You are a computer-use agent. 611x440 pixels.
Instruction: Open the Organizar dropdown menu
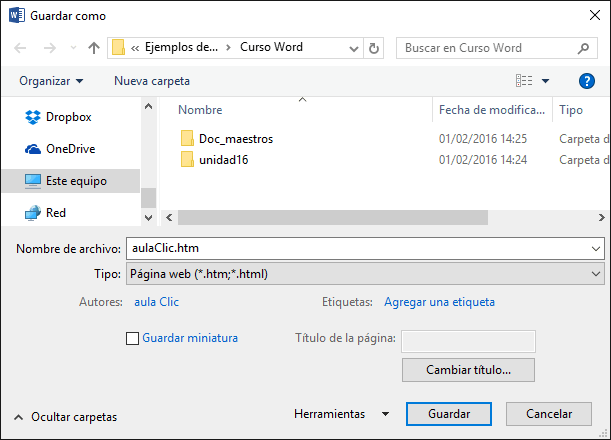tap(51, 81)
